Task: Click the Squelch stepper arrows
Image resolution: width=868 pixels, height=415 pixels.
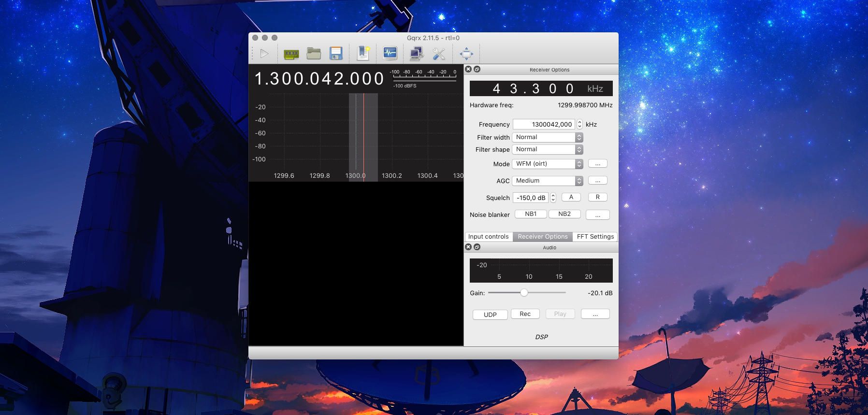Action: click(553, 198)
